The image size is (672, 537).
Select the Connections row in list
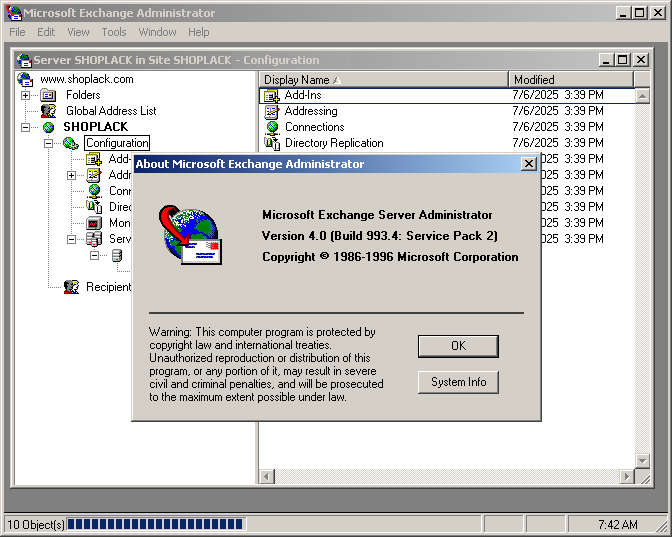click(x=447, y=127)
